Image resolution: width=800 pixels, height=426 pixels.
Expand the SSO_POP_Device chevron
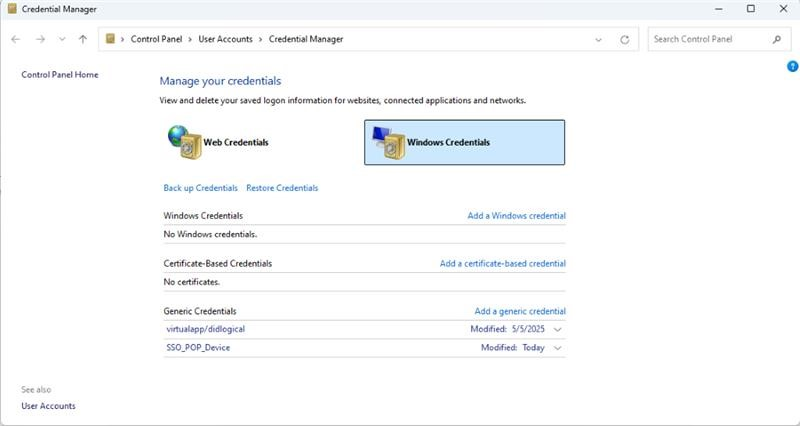(558, 348)
